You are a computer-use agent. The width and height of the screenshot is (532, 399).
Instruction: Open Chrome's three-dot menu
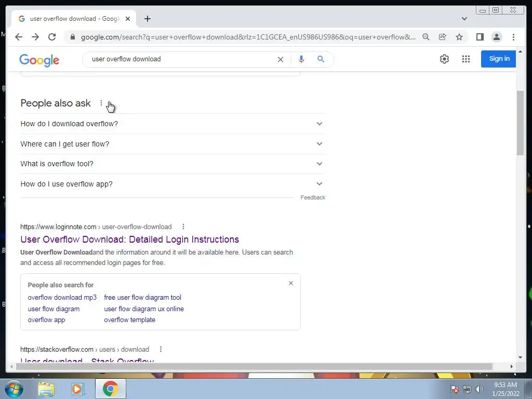tap(513, 37)
